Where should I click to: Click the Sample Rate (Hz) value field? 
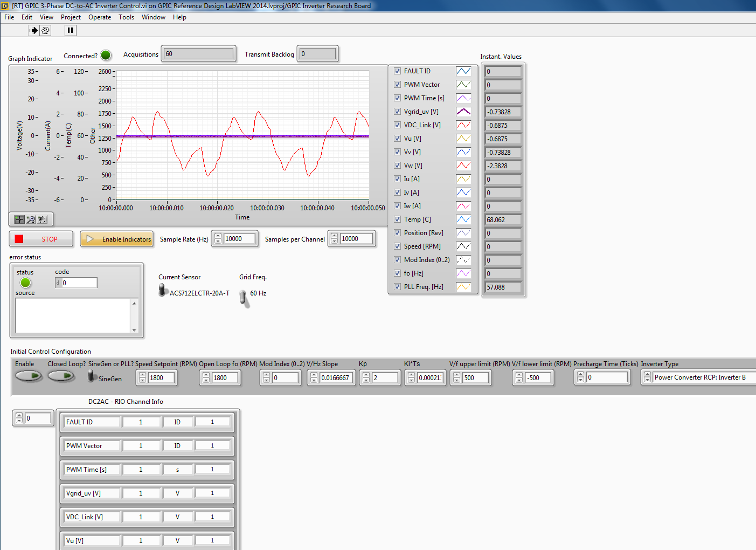click(x=239, y=238)
